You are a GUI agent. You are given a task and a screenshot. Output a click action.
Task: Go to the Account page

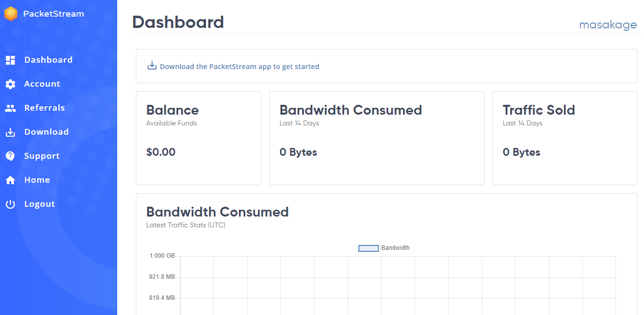point(42,84)
